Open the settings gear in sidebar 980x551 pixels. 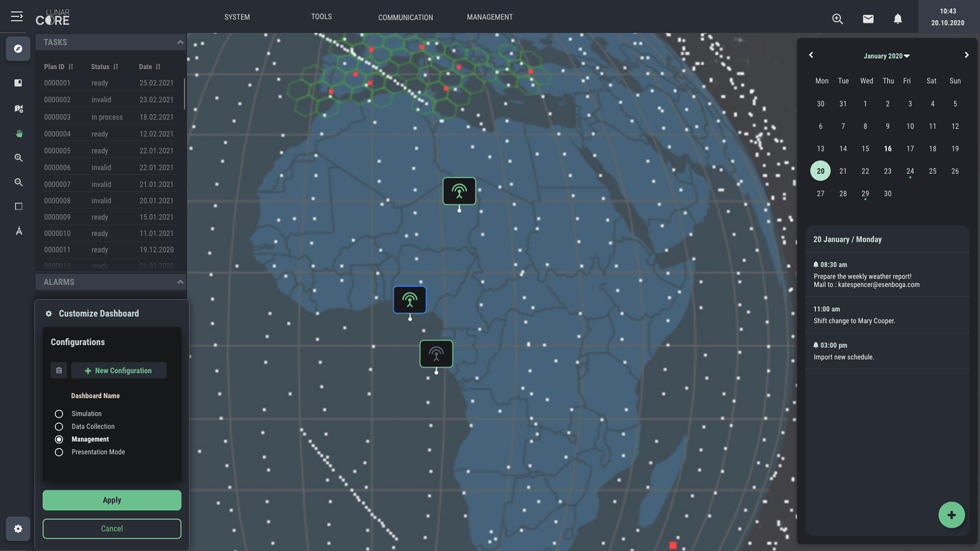(x=18, y=529)
